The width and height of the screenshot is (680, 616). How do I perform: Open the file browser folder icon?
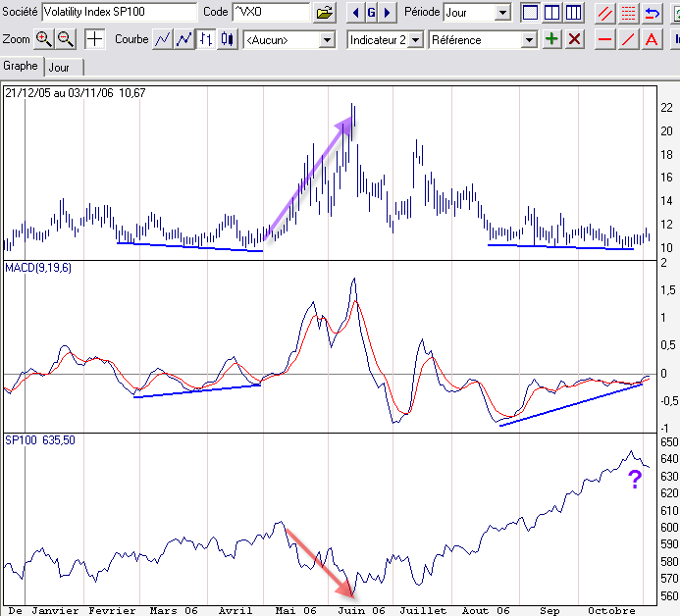325,13
